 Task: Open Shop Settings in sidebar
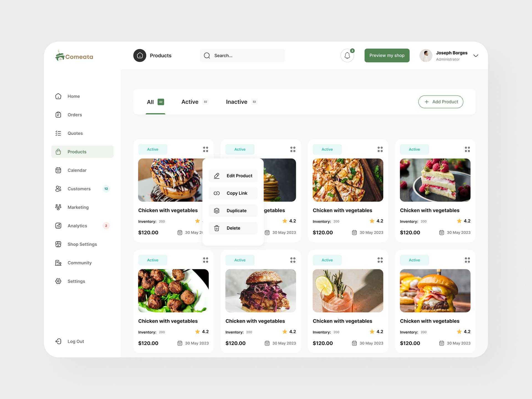[82, 244]
